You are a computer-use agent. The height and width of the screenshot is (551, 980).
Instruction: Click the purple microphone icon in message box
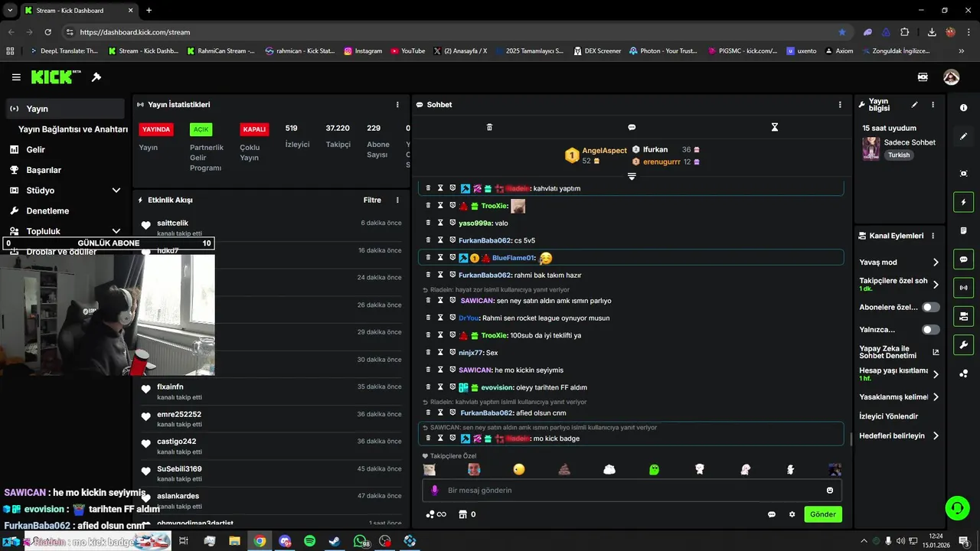435,490
